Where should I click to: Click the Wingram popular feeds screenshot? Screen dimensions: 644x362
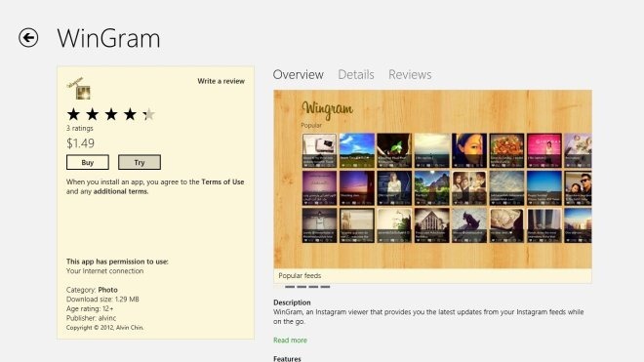point(433,180)
